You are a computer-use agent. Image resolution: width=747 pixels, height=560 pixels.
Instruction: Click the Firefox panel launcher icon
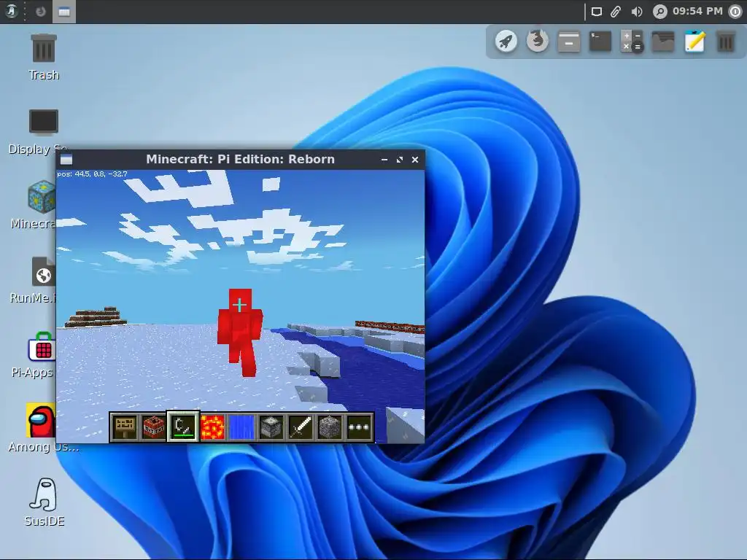tap(41, 12)
